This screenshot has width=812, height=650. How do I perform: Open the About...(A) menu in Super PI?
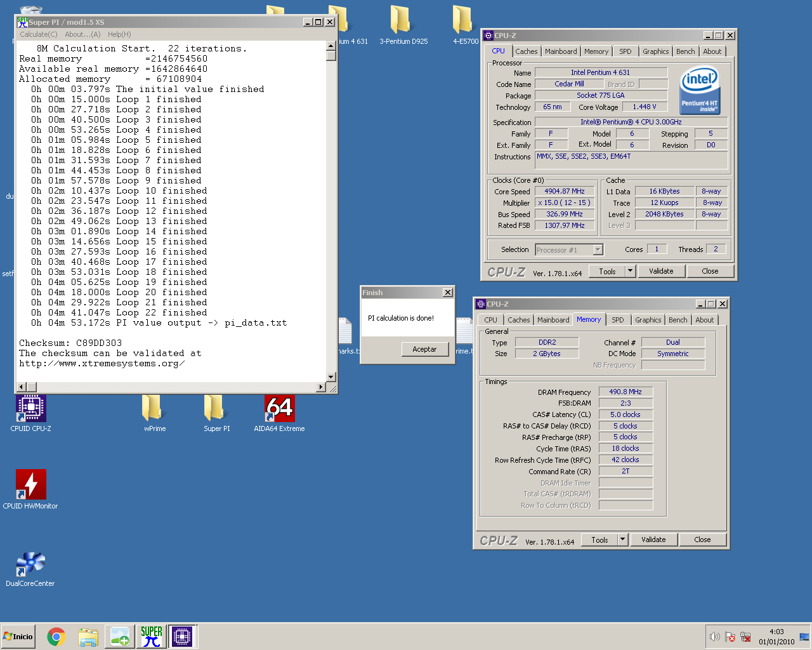(82, 34)
